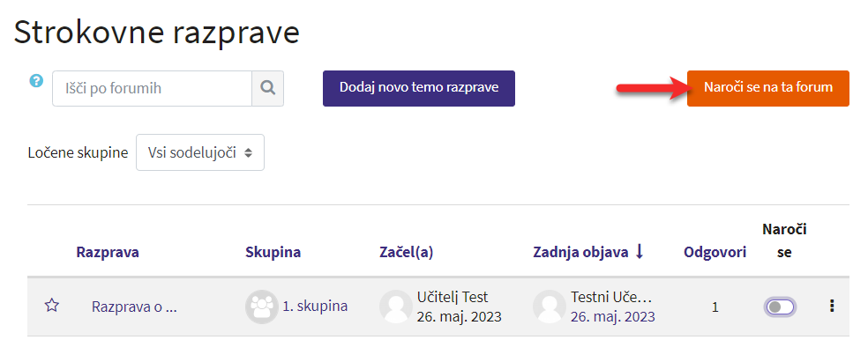Open the Razprava o ... discussion link
Image resolution: width=868 pixels, height=340 pixels.
click(134, 307)
